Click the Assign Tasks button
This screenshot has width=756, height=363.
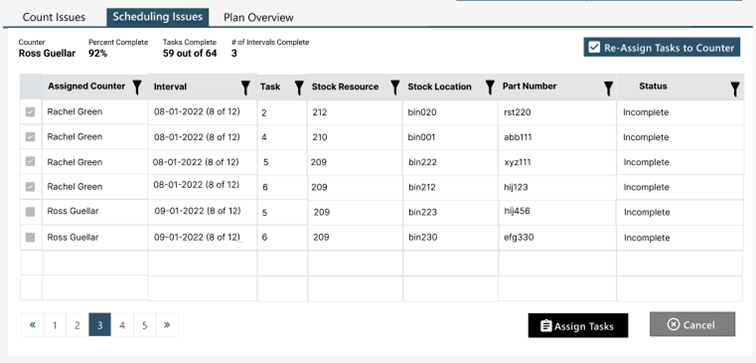(578, 325)
